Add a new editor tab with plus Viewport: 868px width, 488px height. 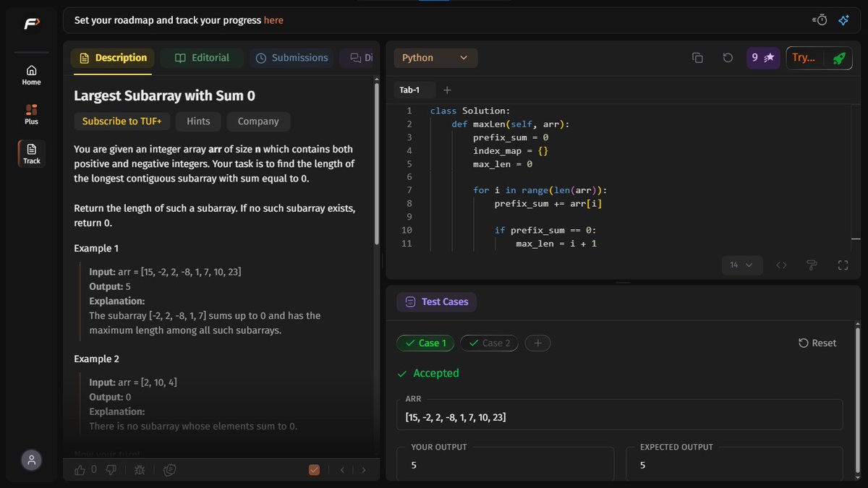pyautogui.click(x=447, y=90)
